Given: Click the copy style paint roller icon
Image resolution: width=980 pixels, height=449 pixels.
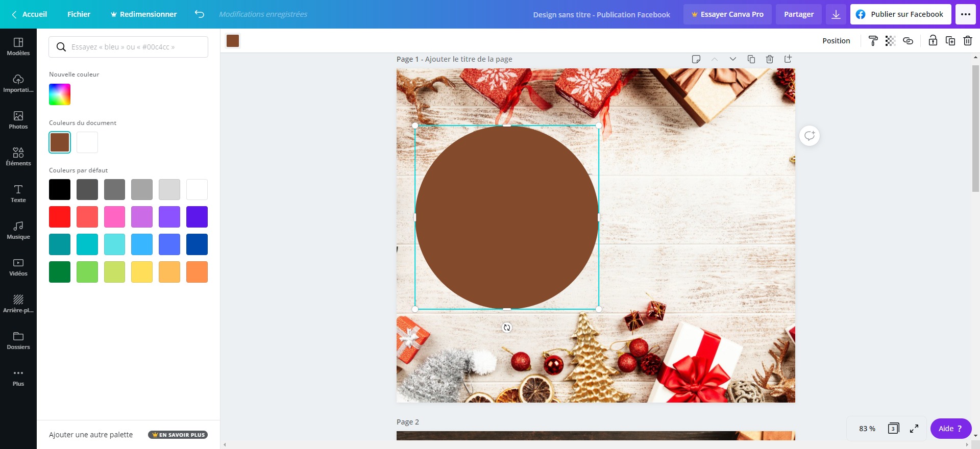Looking at the screenshot, I should point(873,41).
